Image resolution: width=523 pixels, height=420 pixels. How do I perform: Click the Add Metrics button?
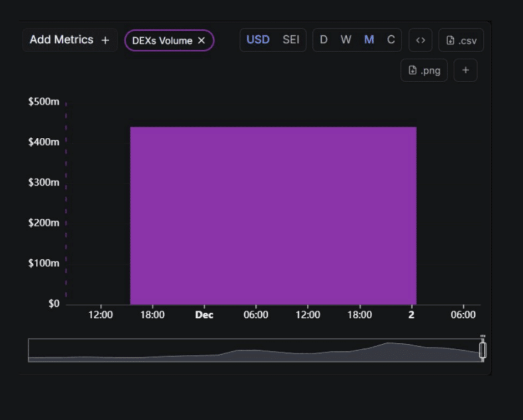69,40
